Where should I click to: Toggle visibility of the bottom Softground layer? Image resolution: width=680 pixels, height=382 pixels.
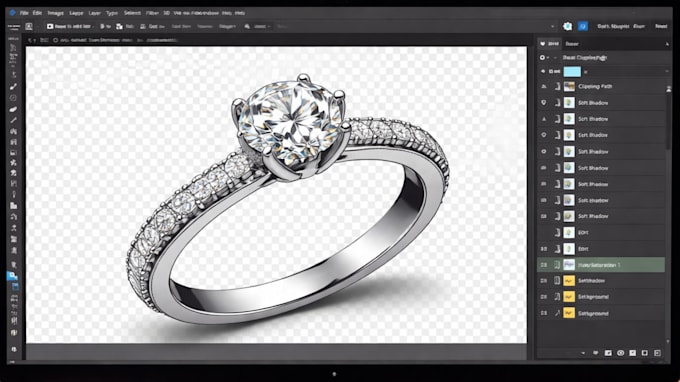[543, 313]
